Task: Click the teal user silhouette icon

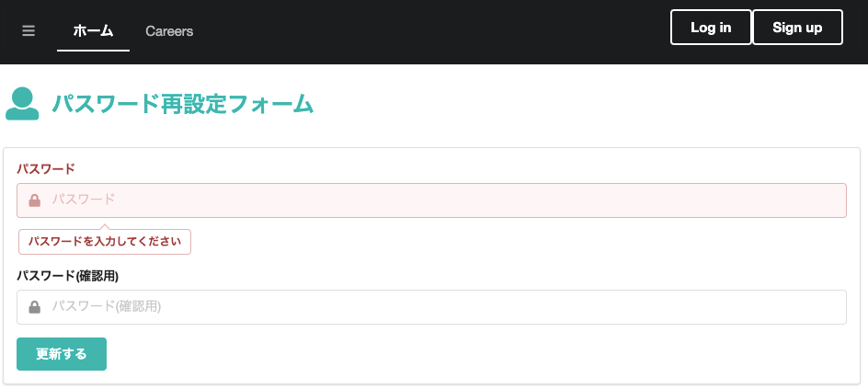Action: [x=22, y=104]
